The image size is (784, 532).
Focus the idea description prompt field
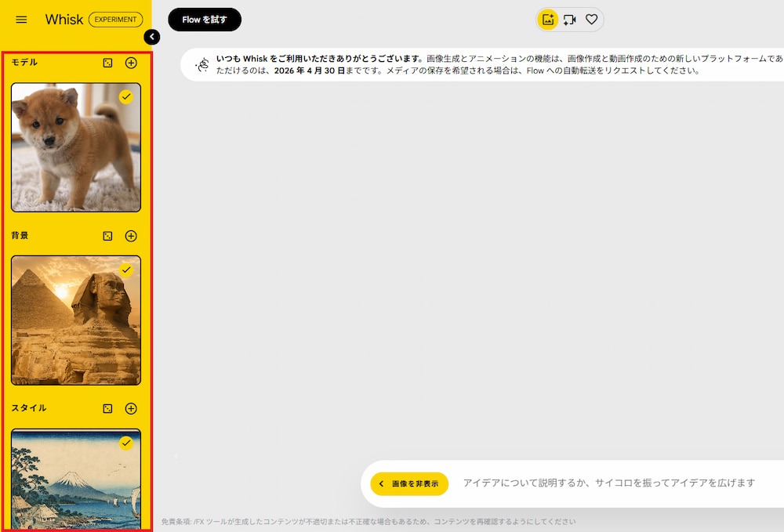[x=609, y=483]
